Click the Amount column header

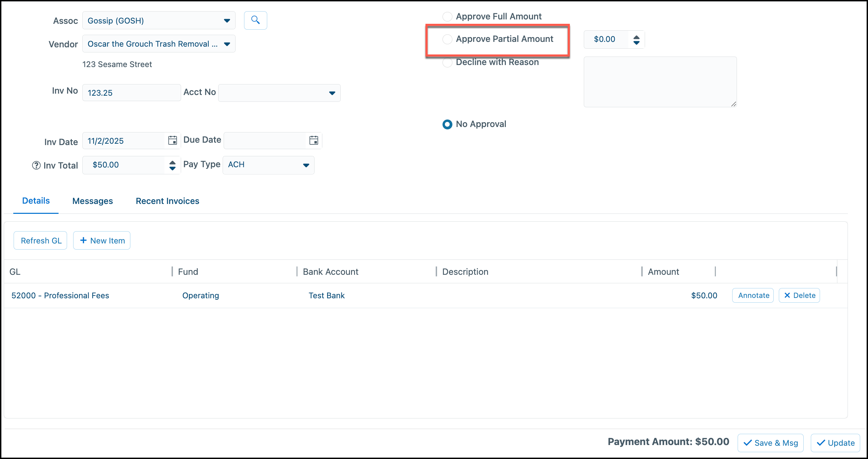coord(678,272)
